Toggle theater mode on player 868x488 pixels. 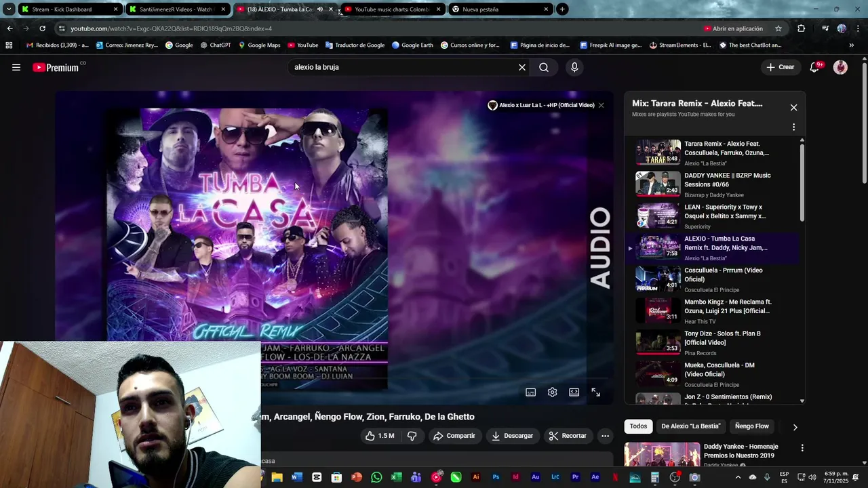[x=574, y=392]
